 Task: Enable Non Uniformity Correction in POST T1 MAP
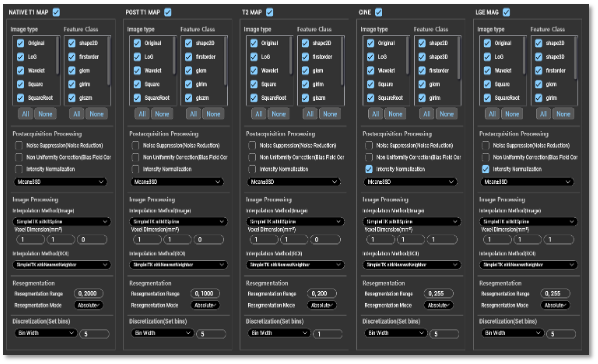[x=135, y=157]
